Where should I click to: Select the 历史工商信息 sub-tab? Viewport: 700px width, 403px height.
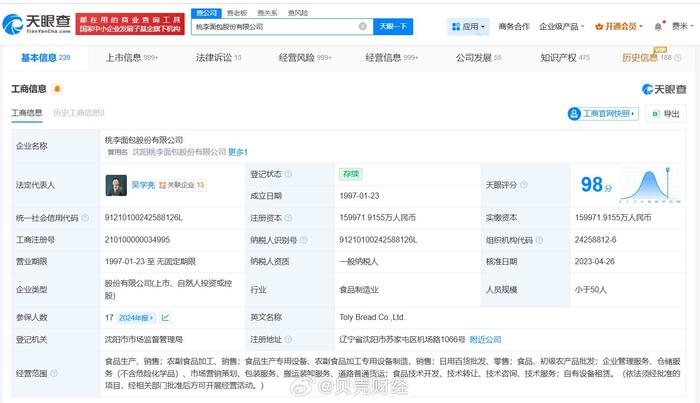tap(79, 113)
